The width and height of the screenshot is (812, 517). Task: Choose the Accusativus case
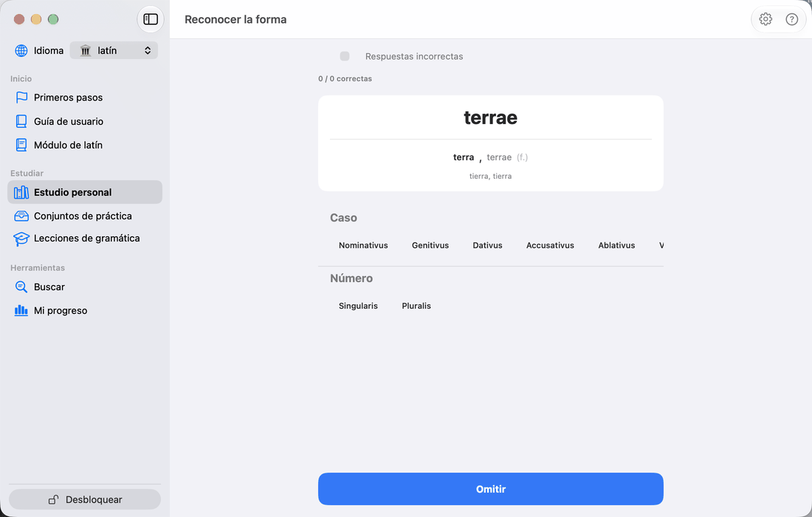coord(550,245)
